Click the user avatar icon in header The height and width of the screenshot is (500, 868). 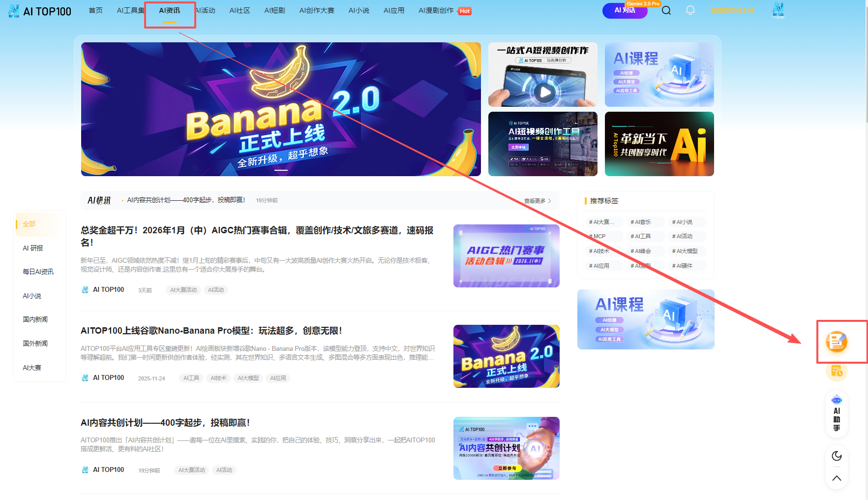pyautogui.click(x=778, y=10)
